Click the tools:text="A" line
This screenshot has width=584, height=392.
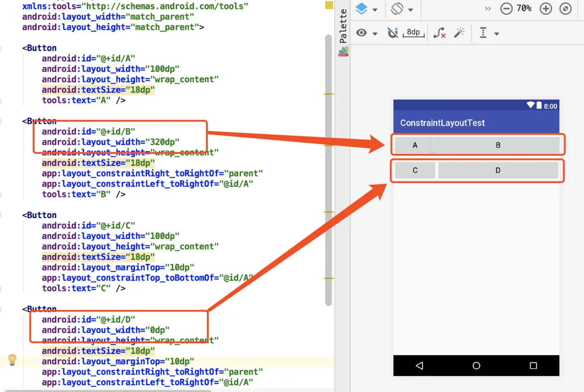pos(83,100)
